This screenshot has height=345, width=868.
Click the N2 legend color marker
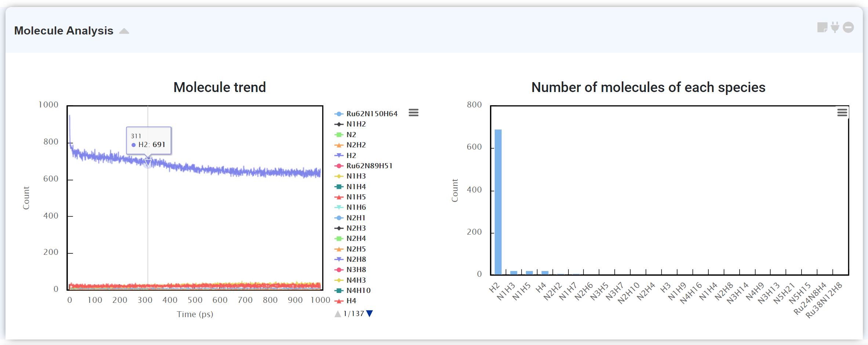coord(339,135)
